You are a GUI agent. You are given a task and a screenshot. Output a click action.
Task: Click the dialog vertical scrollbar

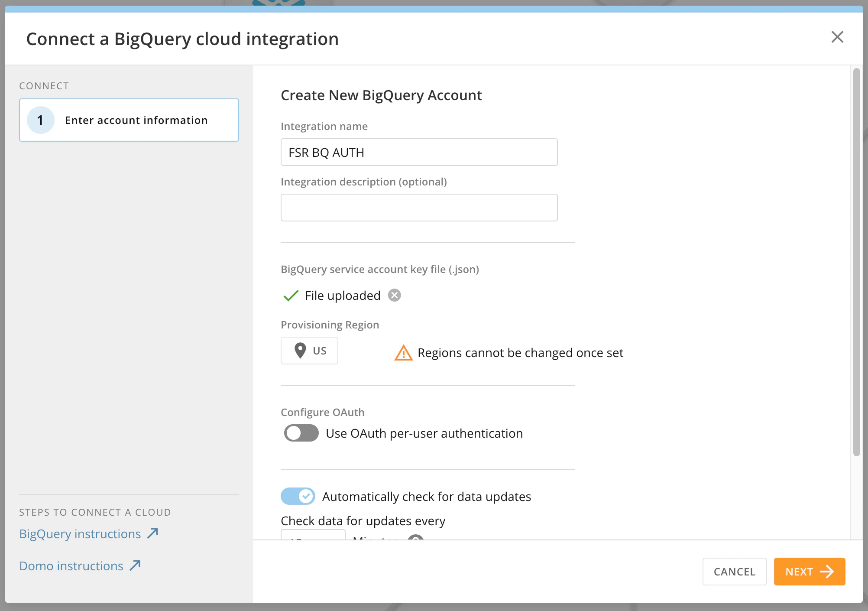click(856, 262)
